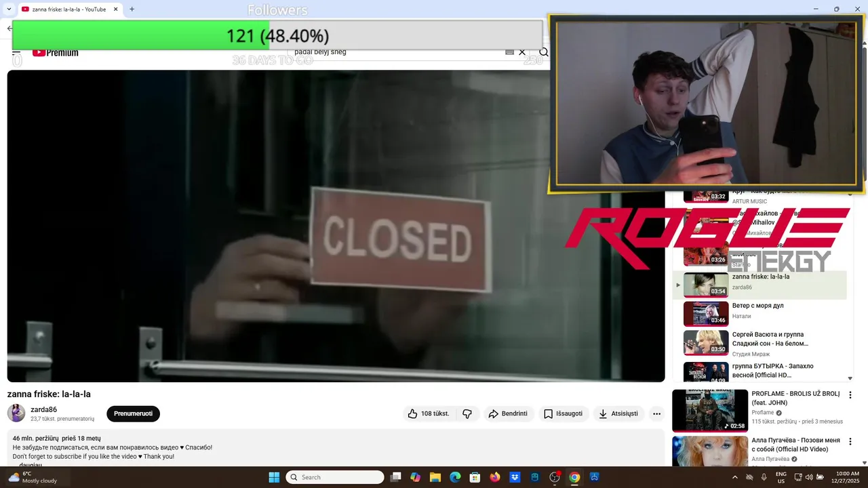868x488 pixels.
Task: Open the on-screen keyboard icon in search box
Action: (x=509, y=52)
